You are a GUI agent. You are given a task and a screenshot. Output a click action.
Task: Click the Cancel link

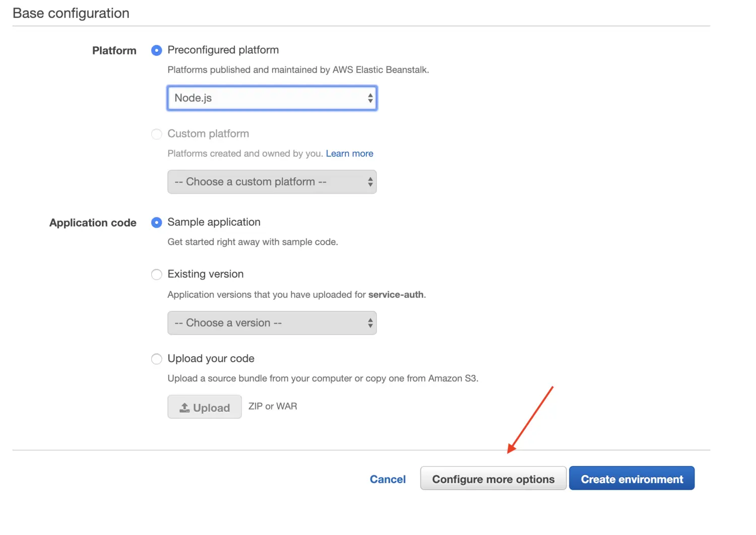point(388,479)
